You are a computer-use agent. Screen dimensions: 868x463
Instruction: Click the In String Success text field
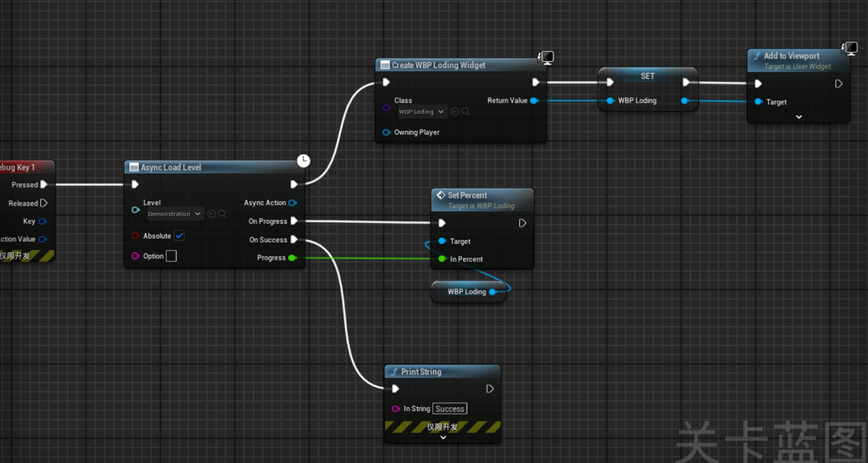click(x=450, y=409)
